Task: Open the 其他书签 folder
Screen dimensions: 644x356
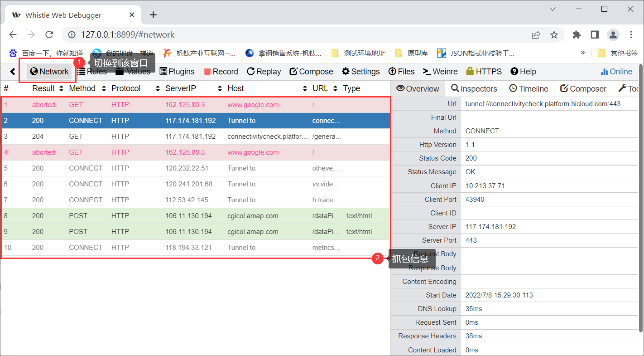Action: (x=618, y=54)
